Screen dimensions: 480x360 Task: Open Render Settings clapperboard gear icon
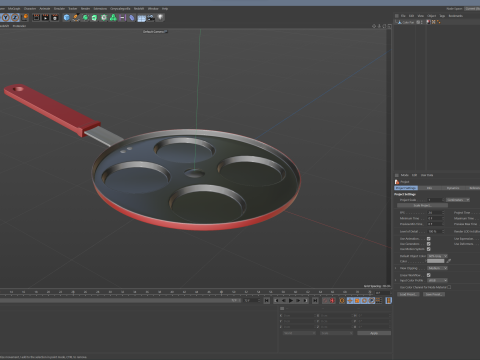click(55, 18)
